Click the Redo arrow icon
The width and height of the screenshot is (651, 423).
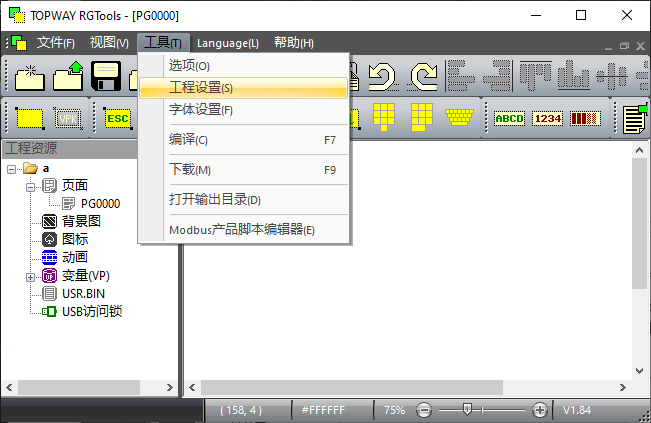[423, 76]
